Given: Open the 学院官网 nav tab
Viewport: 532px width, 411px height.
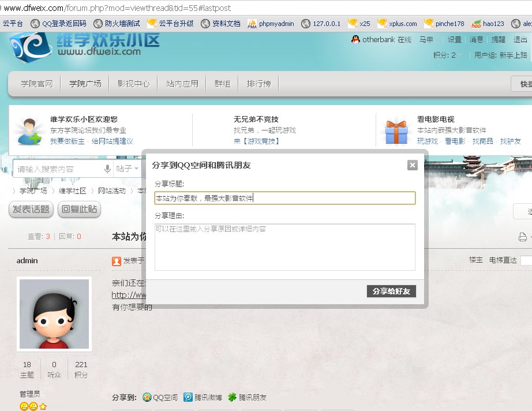Looking at the screenshot, I should tap(37, 84).
